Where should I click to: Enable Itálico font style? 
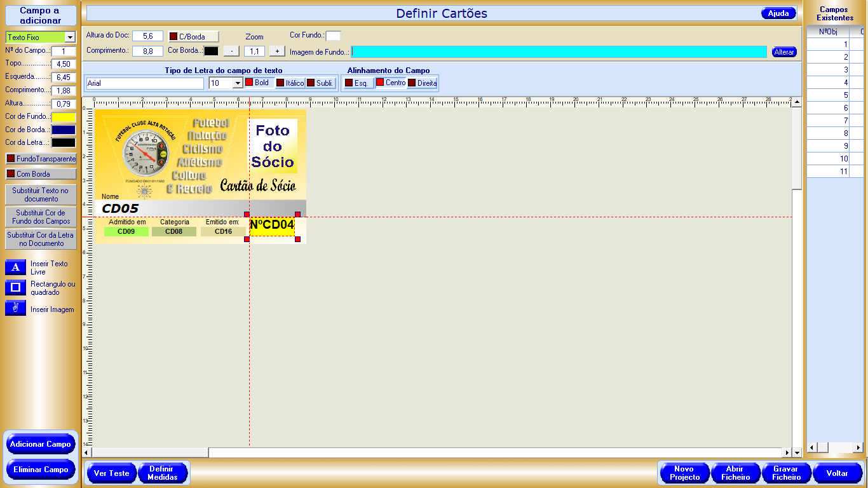tap(290, 83)
